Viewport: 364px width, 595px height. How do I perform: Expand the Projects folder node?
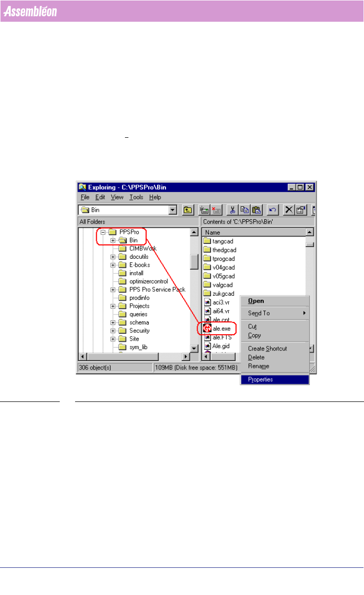pos(113,306)
